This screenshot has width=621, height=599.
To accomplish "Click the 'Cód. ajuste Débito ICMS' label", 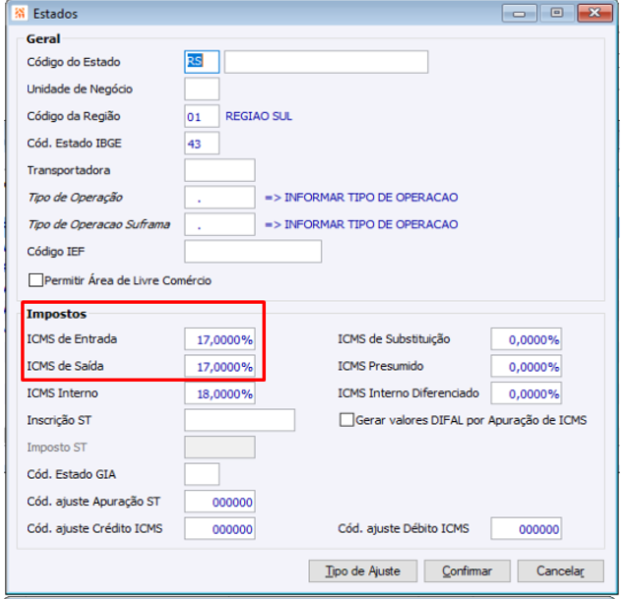I will click(403, 528).
